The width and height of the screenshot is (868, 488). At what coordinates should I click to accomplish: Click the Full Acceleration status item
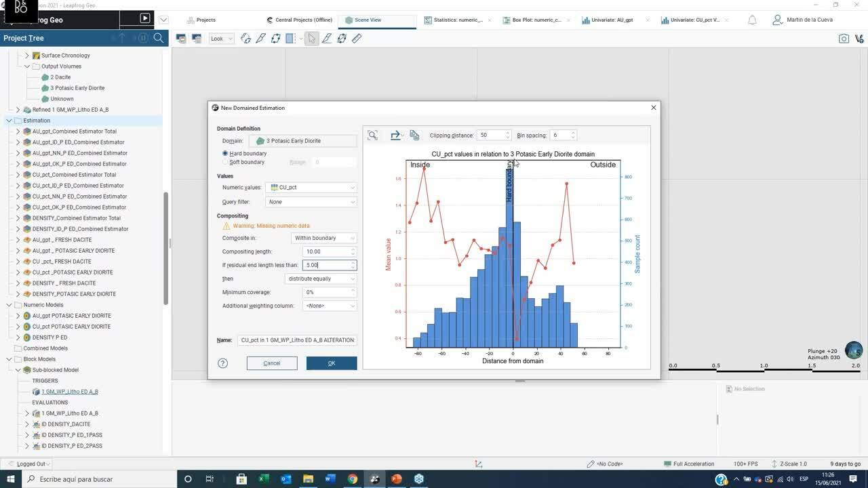tap(688, 464)
